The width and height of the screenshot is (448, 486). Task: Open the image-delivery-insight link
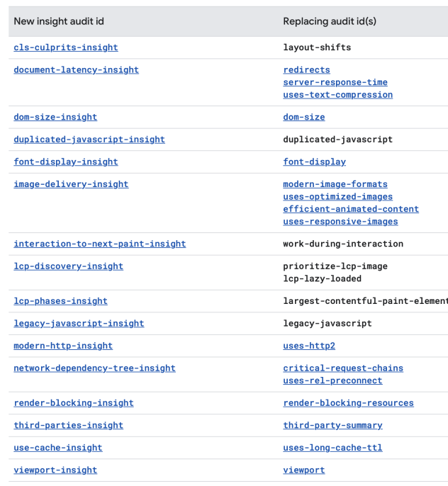click(71, 184)
